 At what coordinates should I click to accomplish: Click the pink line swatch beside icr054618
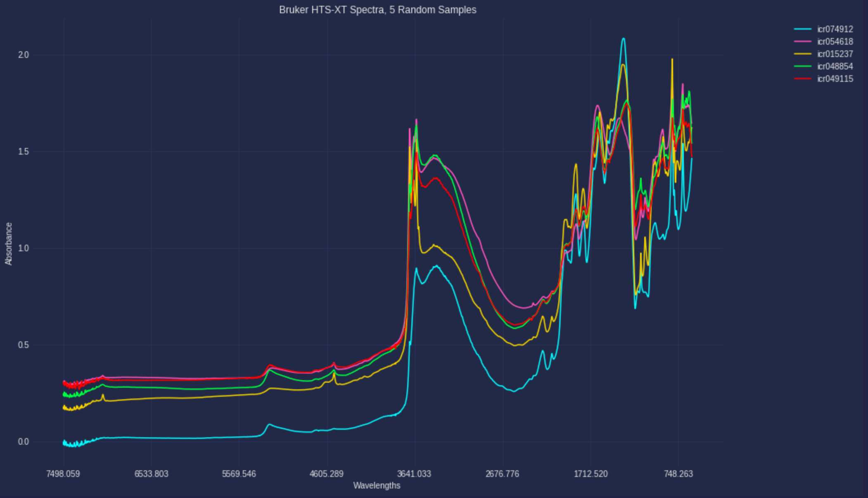(x=803, y=41)
